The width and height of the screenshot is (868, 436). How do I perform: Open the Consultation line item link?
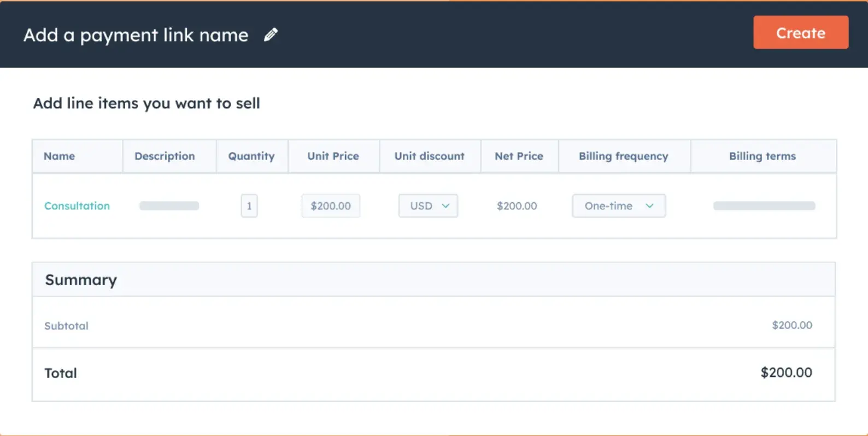point(77,206)
